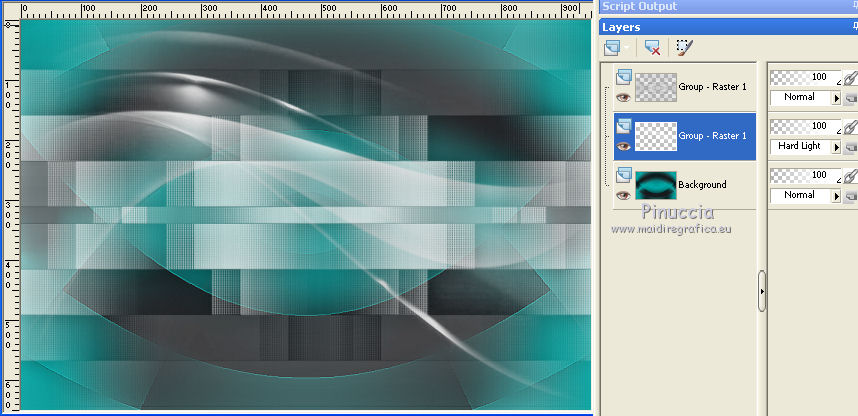Image resolution: width=858 pixels, height=416 pixels.
Task: Adjust opacity slider of the Hard Light layer
Action: pyautogui.click(x=805, y=126)
